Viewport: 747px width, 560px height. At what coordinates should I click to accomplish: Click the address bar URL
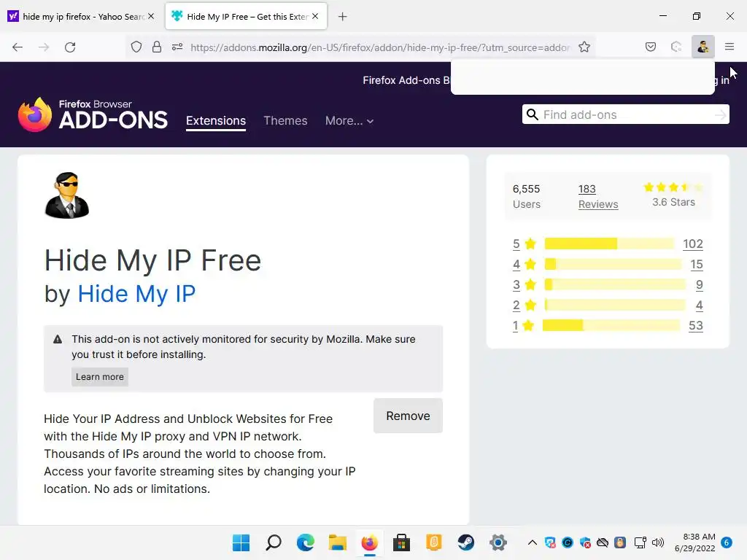point(379,47)
